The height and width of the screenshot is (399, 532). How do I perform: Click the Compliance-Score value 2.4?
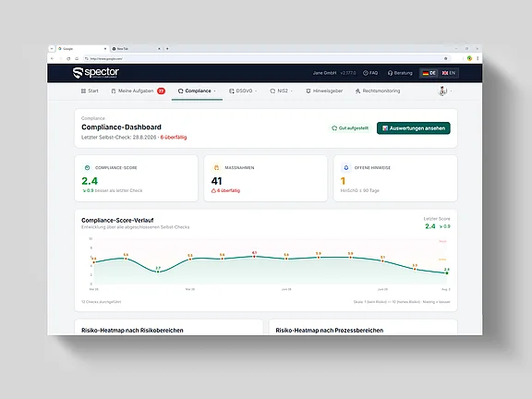[x=90, y=181]
